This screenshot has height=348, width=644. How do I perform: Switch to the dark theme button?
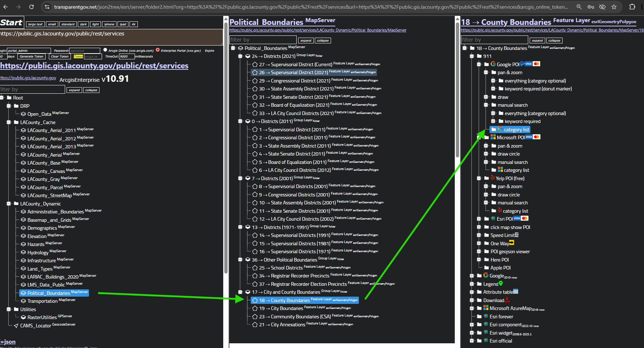[x=83, y=24]
